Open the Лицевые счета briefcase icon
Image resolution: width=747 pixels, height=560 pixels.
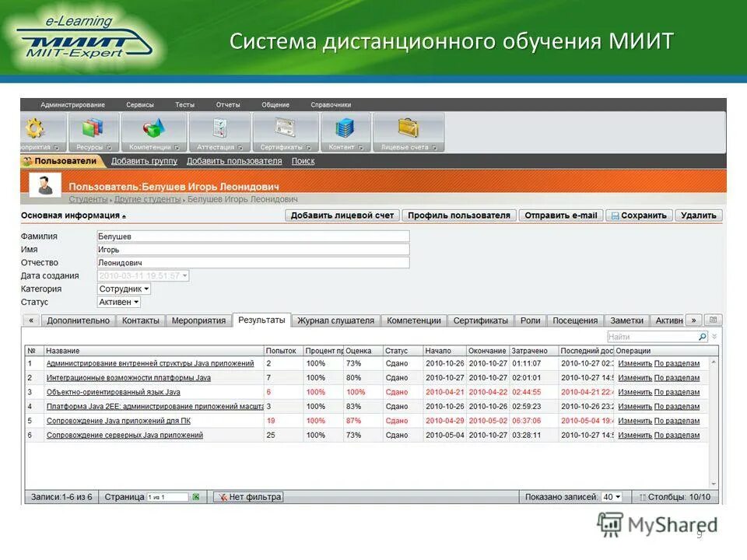coord(409,128)
